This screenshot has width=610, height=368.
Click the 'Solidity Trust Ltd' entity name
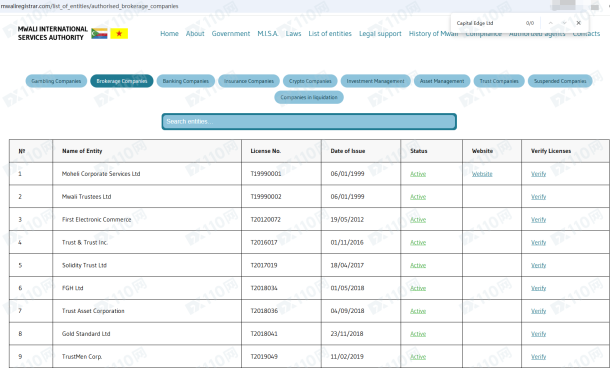(x=84, y=265)
